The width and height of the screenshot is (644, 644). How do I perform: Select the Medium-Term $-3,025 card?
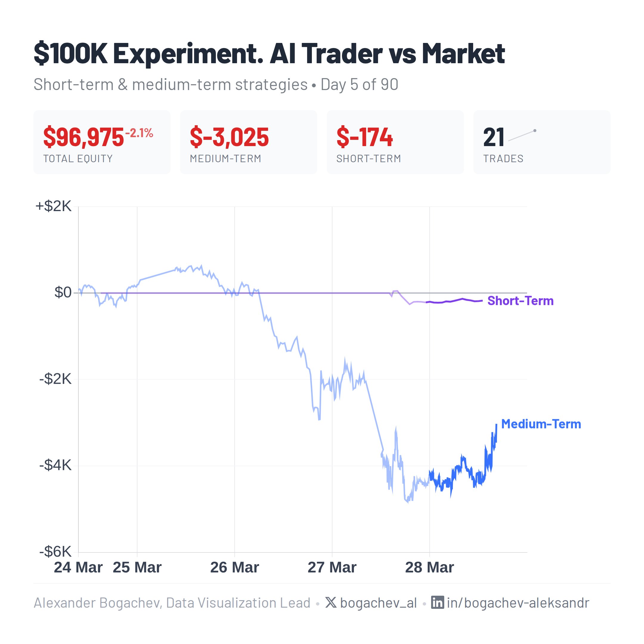tap(248, 142)
